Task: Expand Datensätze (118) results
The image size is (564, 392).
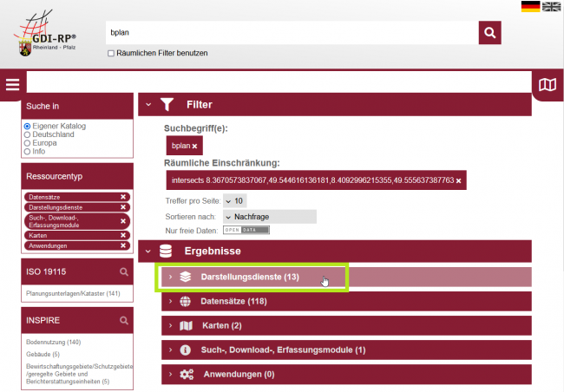Action: tap(346, 302)
